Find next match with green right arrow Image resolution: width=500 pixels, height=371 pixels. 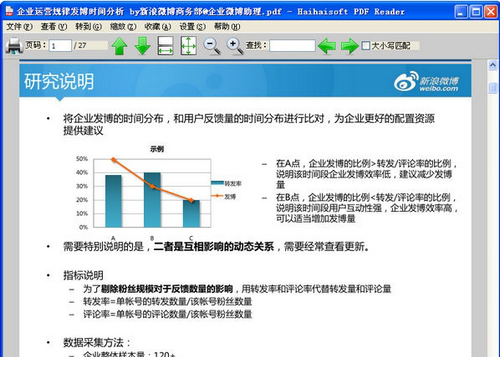(x=350, y=46)
